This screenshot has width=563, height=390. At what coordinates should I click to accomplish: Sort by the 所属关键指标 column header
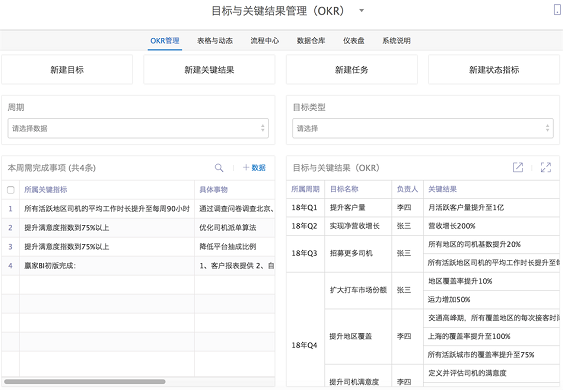coord(46,190)
